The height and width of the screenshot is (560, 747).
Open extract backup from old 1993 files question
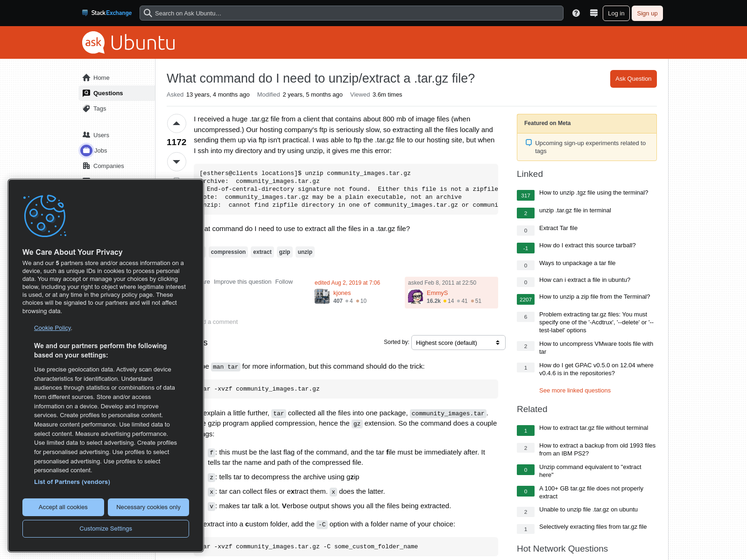[x=597, y=449]
